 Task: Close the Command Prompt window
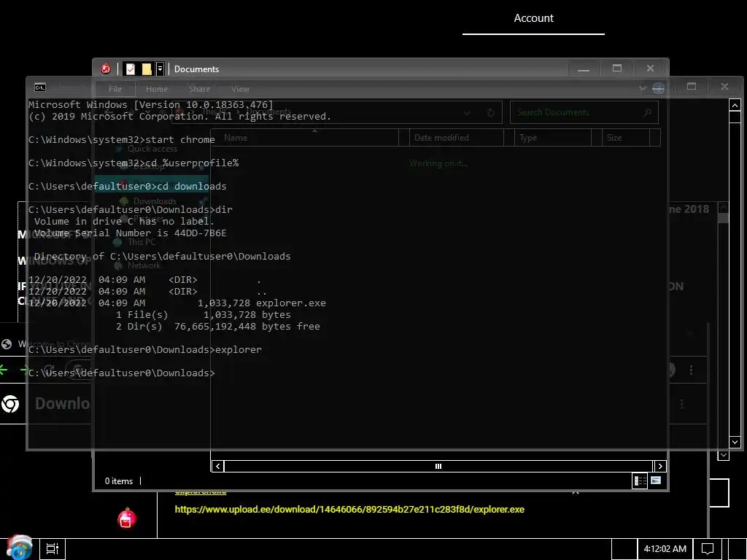(x=724, y=86)
